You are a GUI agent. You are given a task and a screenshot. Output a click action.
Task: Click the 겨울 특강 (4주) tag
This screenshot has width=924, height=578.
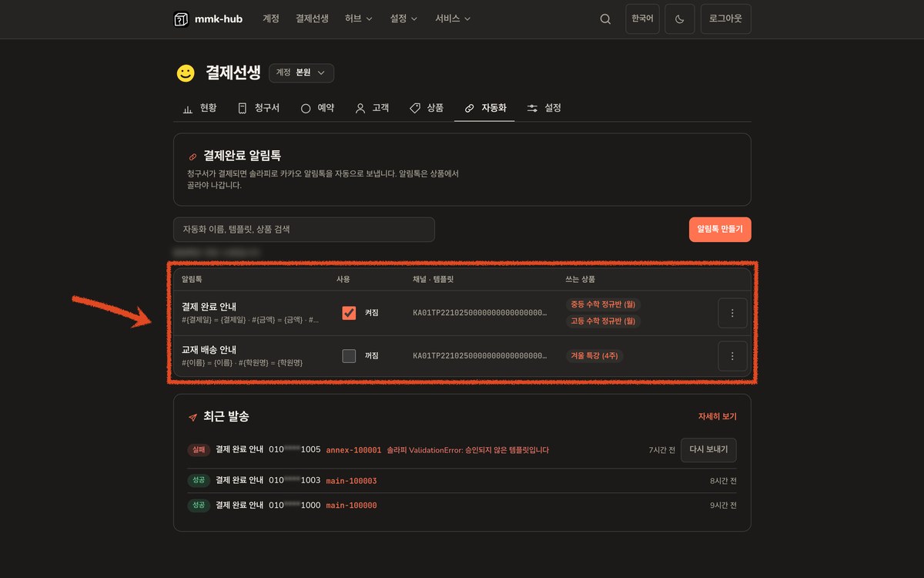click(x=594, y=356)
